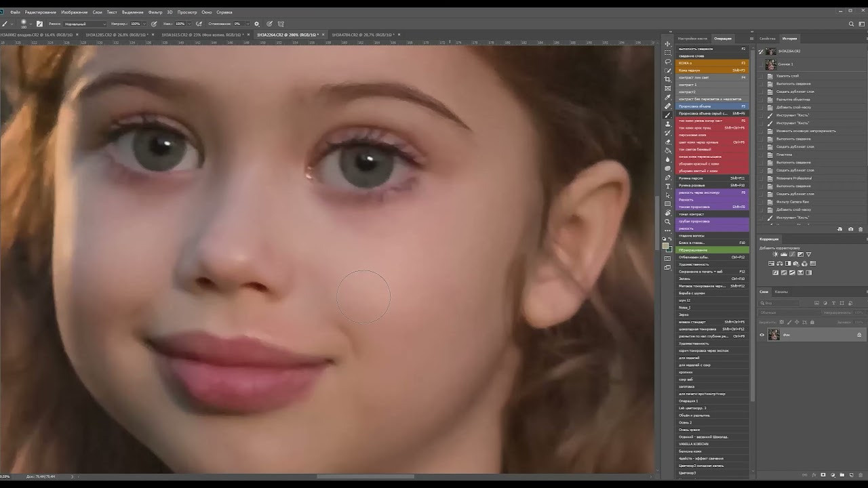The width and height of the screenshot is (868, 488).
Task: Click the Фон layer thumbnail
Action: [774, 334]
